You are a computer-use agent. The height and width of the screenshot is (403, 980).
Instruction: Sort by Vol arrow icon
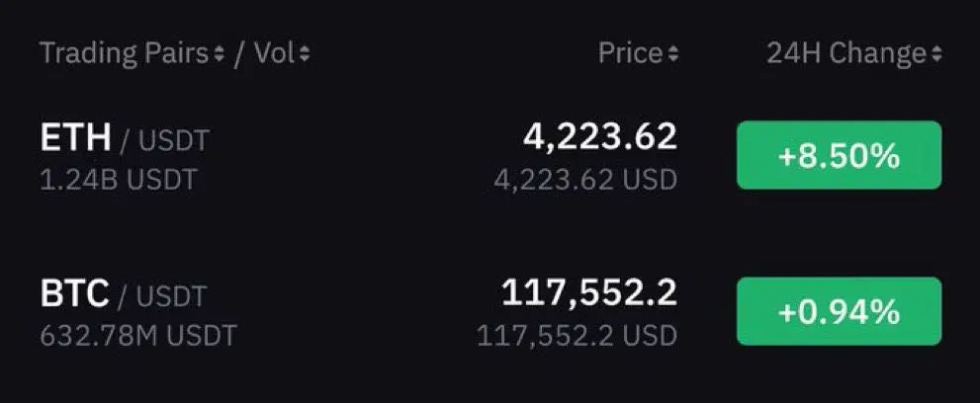[x=305, y=55]
